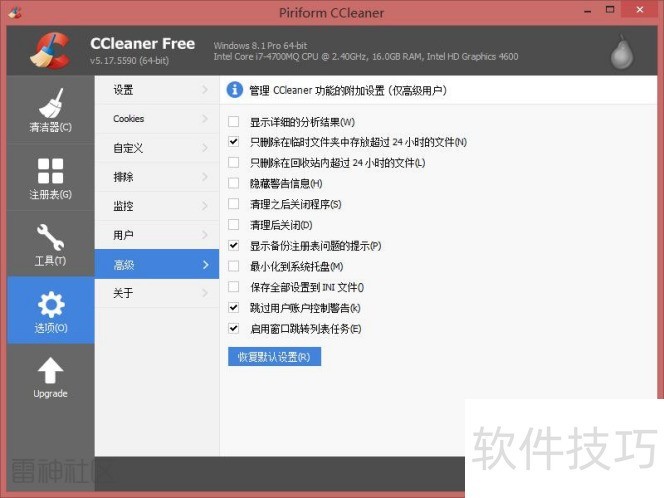Image resolution: width=664 pixels, height=498 pixels.
Task: Click chevron arrow beside 用户
Action: pyautogui.click(x=205, y=235)
